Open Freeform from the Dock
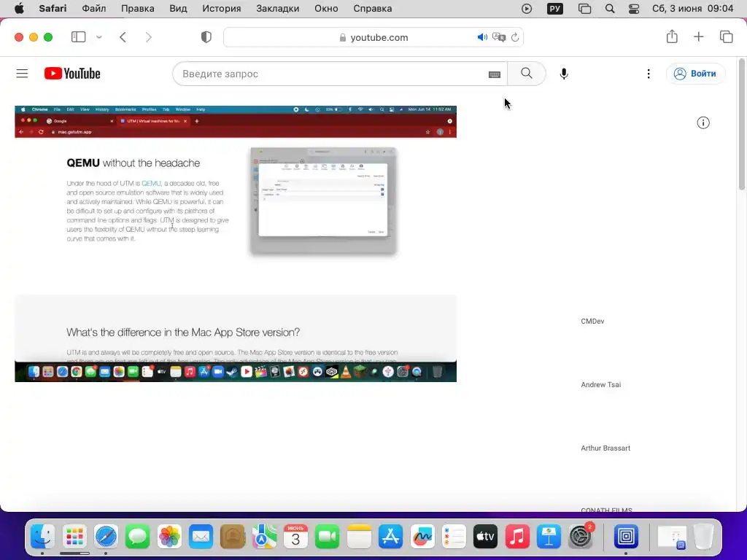The image size is (747, 560). tap(422, 537)
